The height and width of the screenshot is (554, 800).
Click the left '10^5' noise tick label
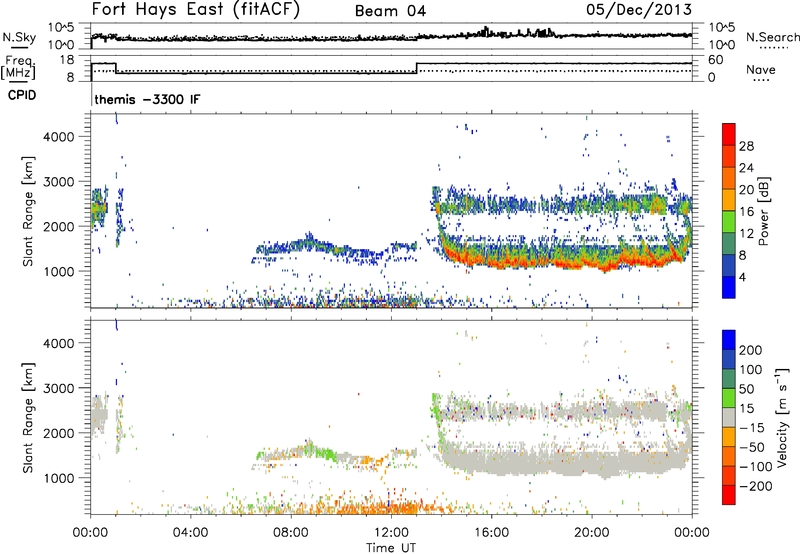pyautogui.click(x=61, y=27)
